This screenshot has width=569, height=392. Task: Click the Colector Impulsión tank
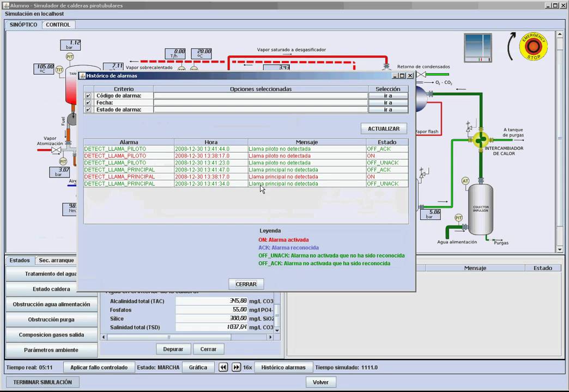click(481, 209)
